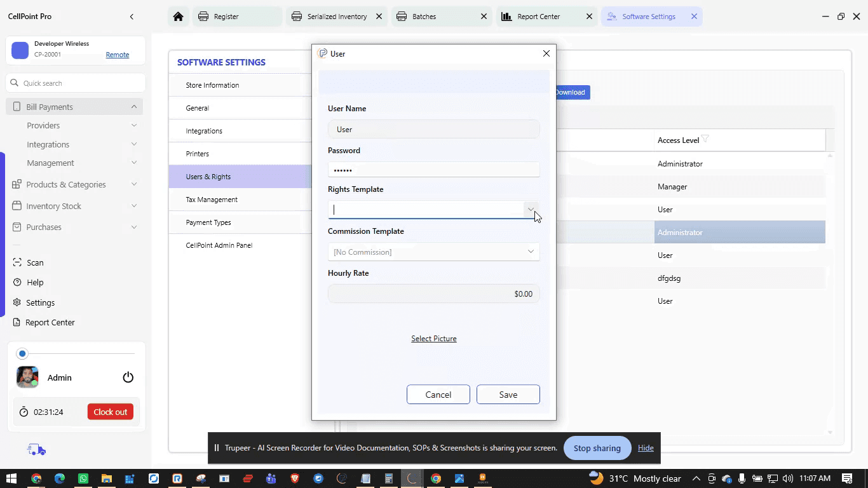Screen dimensions: 868x488
Task: Expand the Management submenu
Action: coord(134,163)
